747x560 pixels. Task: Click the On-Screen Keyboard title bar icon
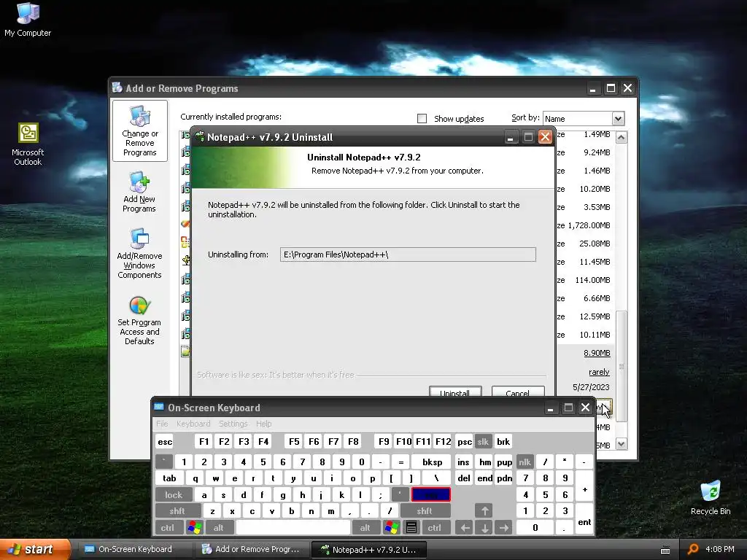pyautogui.click(x=159, y=407)
